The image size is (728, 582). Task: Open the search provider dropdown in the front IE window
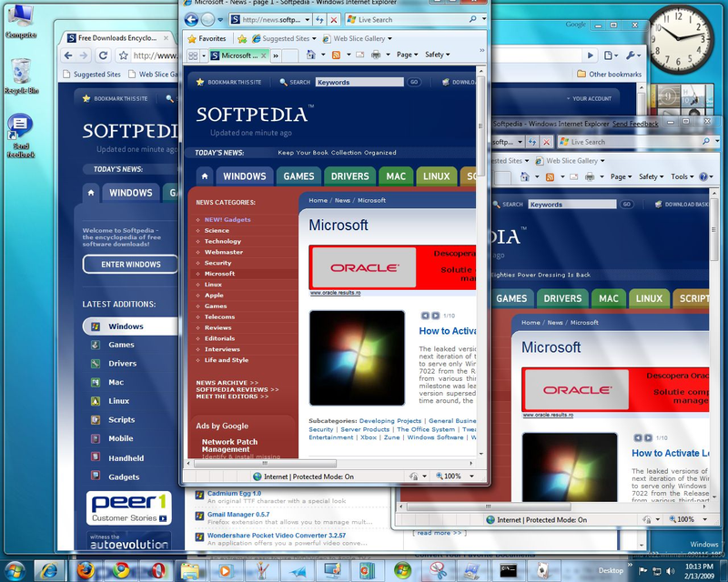click(484, 19)
